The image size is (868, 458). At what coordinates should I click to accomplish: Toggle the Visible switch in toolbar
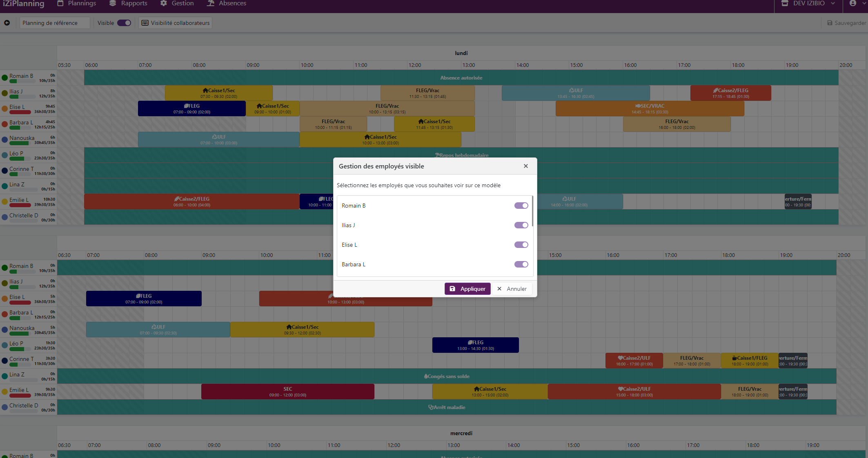pyautogui.click(x=124, y=23)
